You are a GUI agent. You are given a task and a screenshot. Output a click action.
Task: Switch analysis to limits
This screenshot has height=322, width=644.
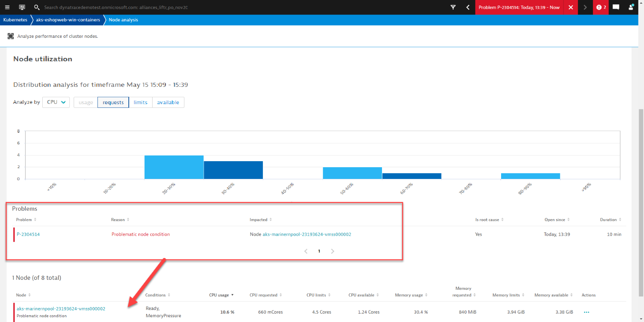click(140, 103)
